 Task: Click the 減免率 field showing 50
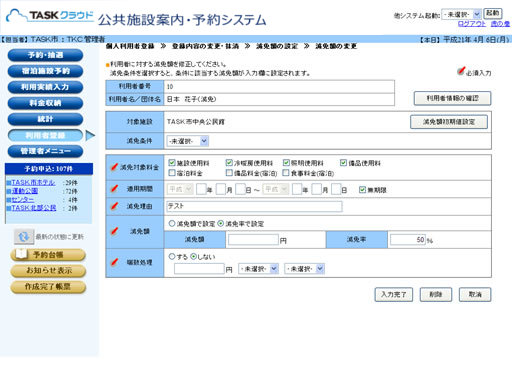[408, 240]
